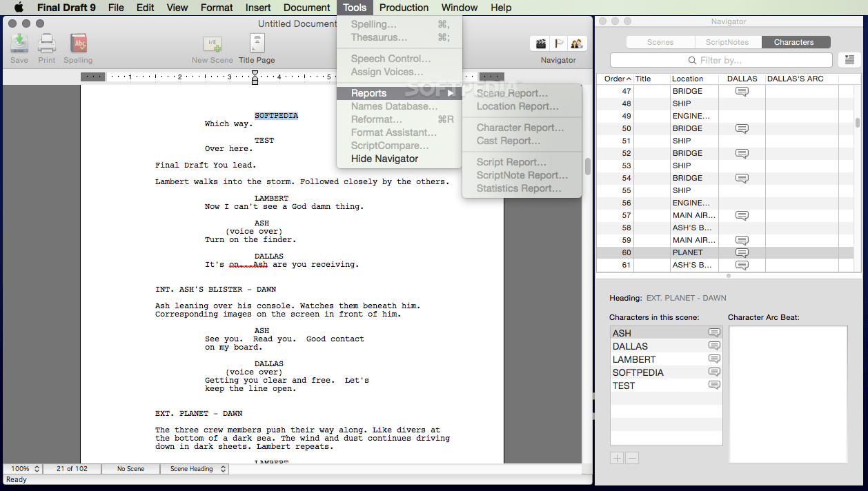Click the dialogue bubble icon in row 50
Viewport: 868px width, 491px height.
click(x=742, y=128)
